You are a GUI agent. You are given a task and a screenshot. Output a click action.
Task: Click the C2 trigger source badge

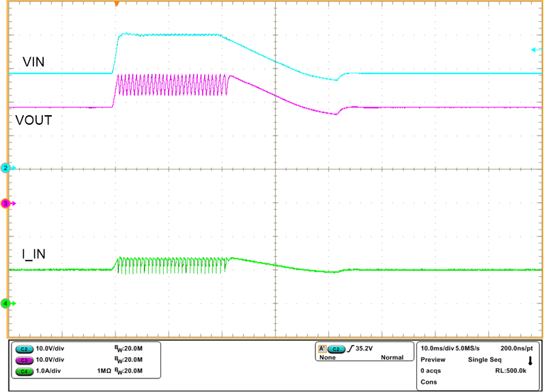(336, 349)
